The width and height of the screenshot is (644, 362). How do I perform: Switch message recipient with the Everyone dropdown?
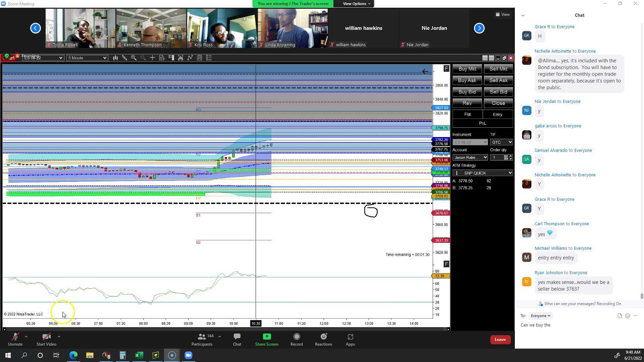pyautogui.click(x=540, y=315)
